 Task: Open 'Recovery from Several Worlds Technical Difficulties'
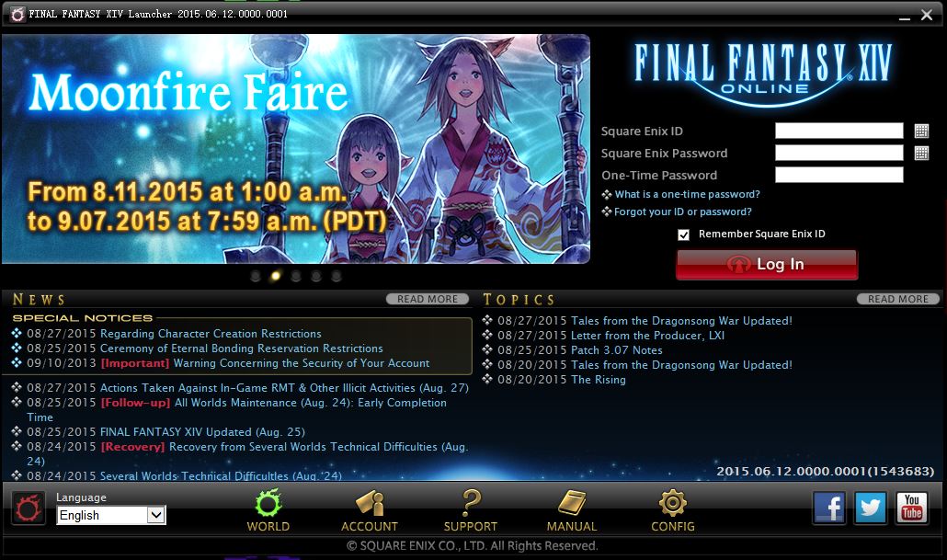click(x=318, y=447)
